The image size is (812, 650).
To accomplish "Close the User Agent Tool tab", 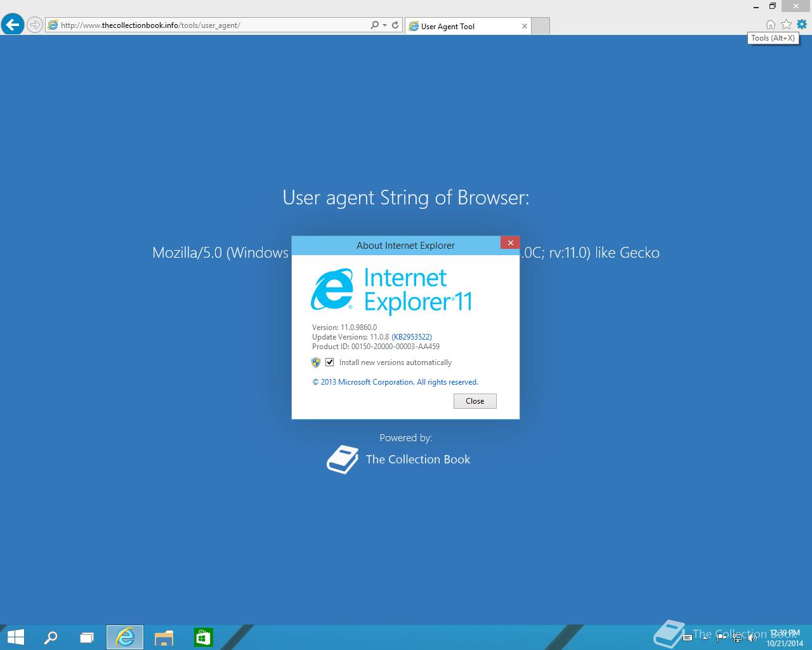I will tap(524, 26).
